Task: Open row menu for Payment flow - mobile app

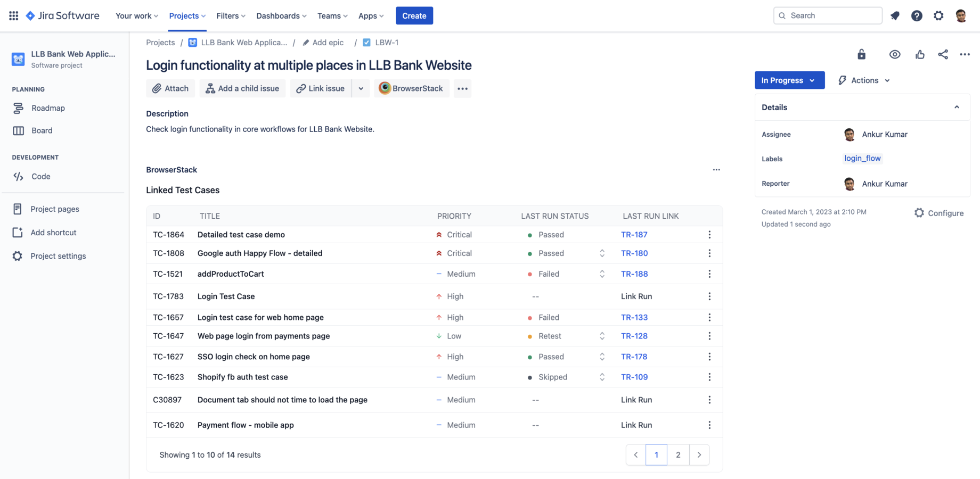Action: (709, 425)
